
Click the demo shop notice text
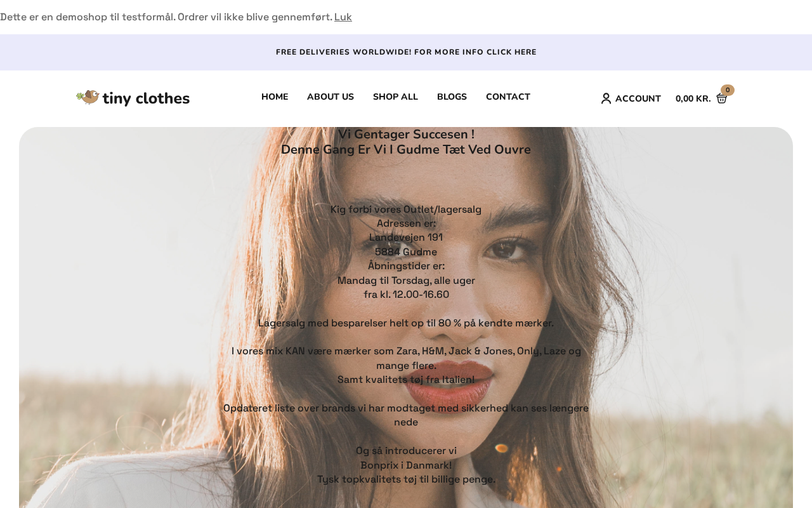pyautogui.click(x=166, y=17)
